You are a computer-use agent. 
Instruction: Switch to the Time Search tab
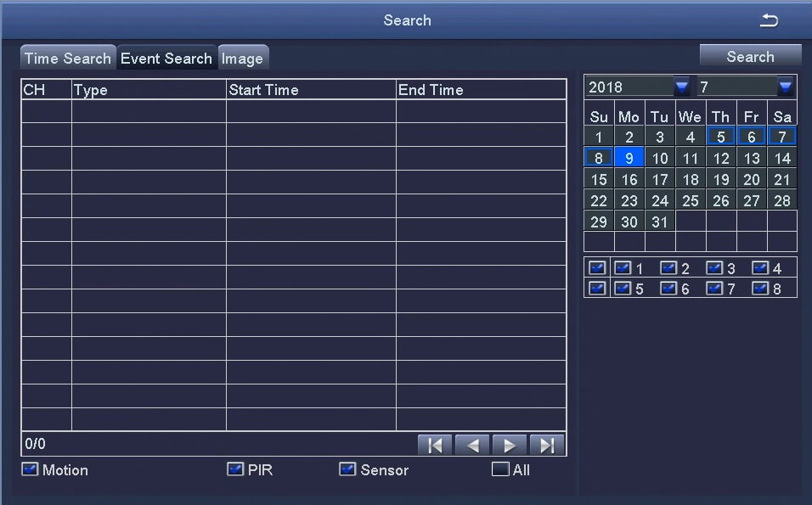pos(67,59)
